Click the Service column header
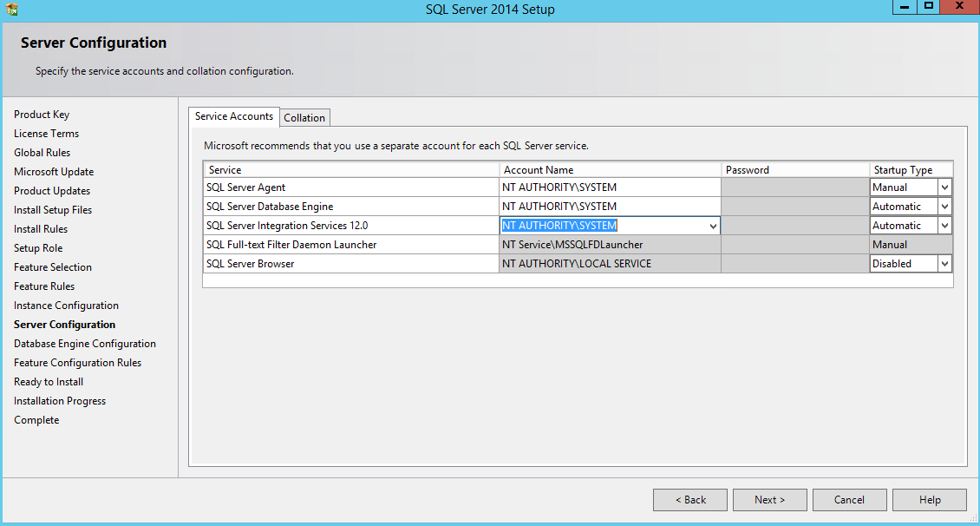The height and width of the screenshot is (526, 980). 351,170
